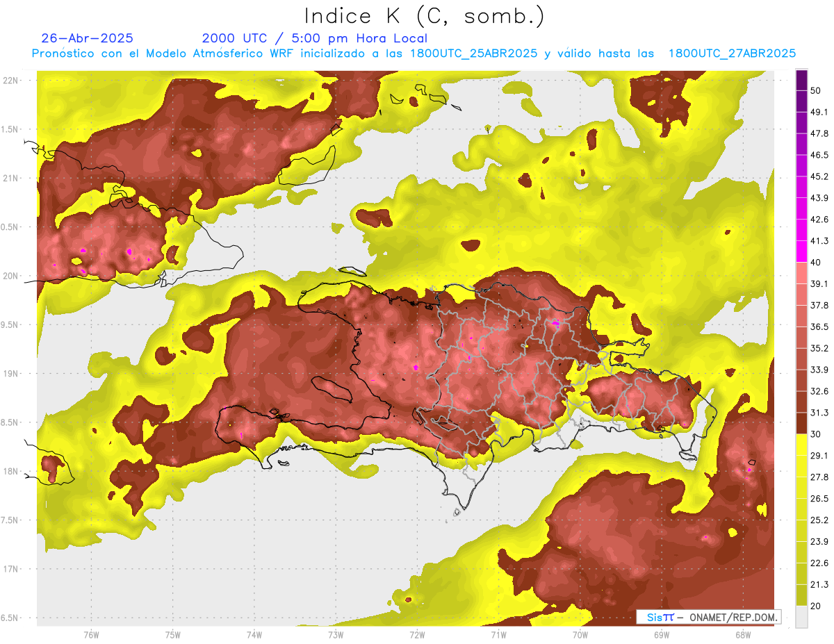This screenshot has width=834, height=644.
Task: Click the "21N" latitude label
Action: [x=11, y=178]
